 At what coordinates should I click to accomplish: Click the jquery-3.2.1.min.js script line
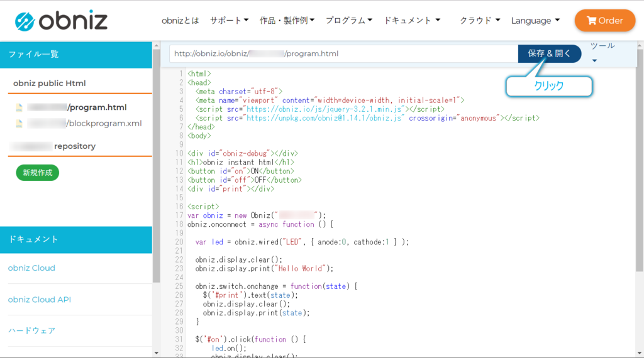pyautogui.click(x=319, y=109)
